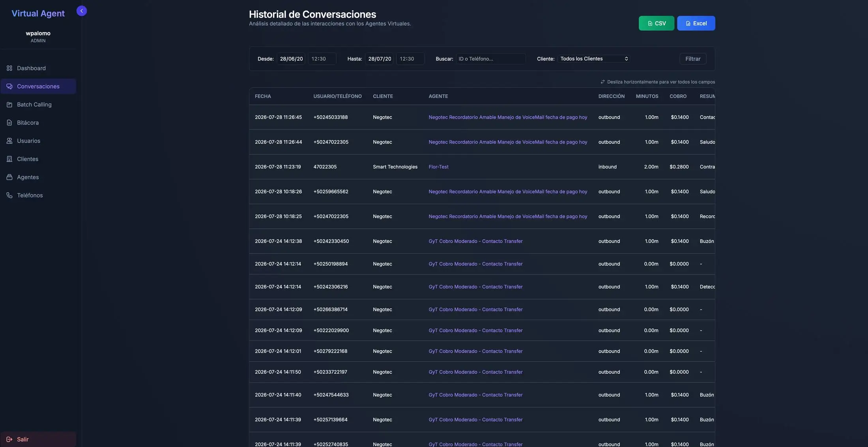This screenshot has height=447, width=868.
Task: Open agent link in 10:18:25 row
Action: pyautogui.click(x=508, y=216)
